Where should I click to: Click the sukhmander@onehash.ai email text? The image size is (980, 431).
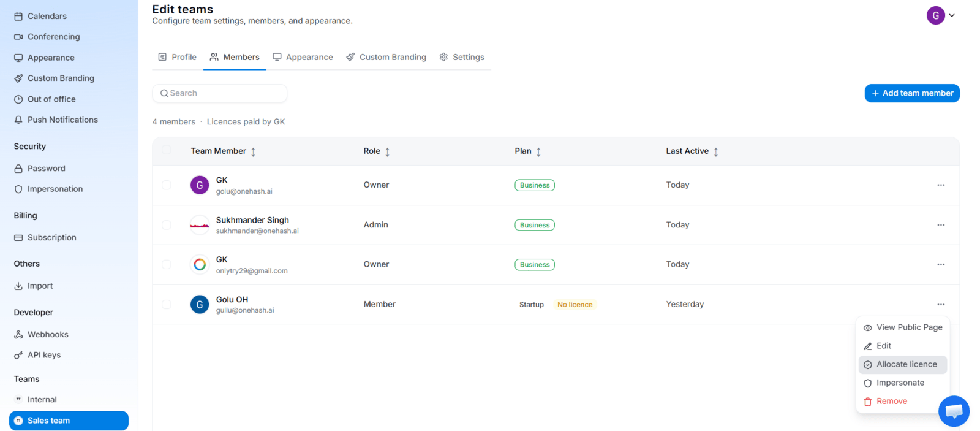257,231
